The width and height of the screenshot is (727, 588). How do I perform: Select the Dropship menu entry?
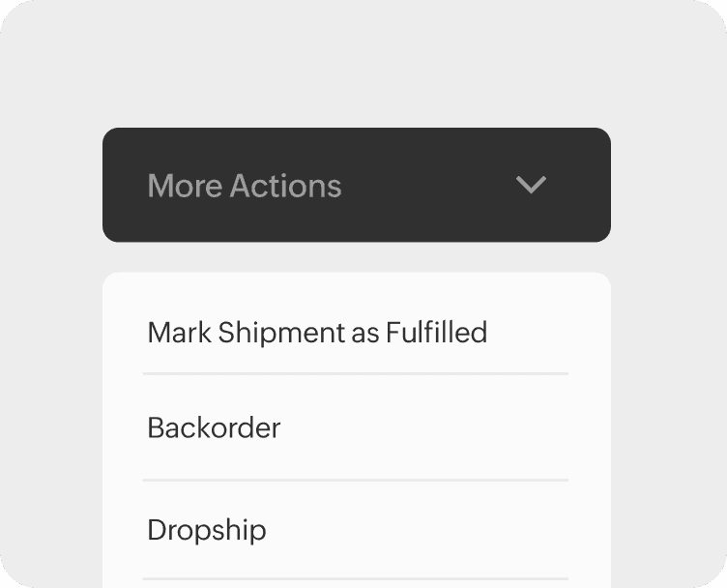coord(207,530)
